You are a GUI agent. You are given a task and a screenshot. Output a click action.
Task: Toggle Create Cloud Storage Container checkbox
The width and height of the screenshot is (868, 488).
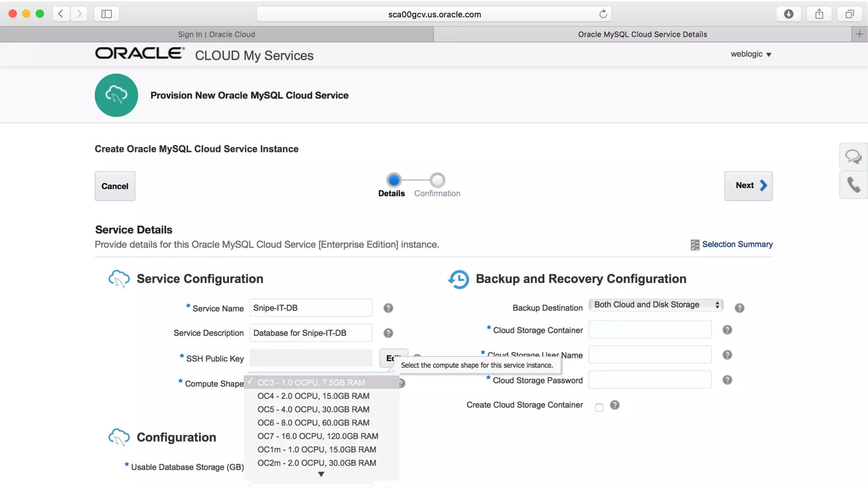coord(599,408)
